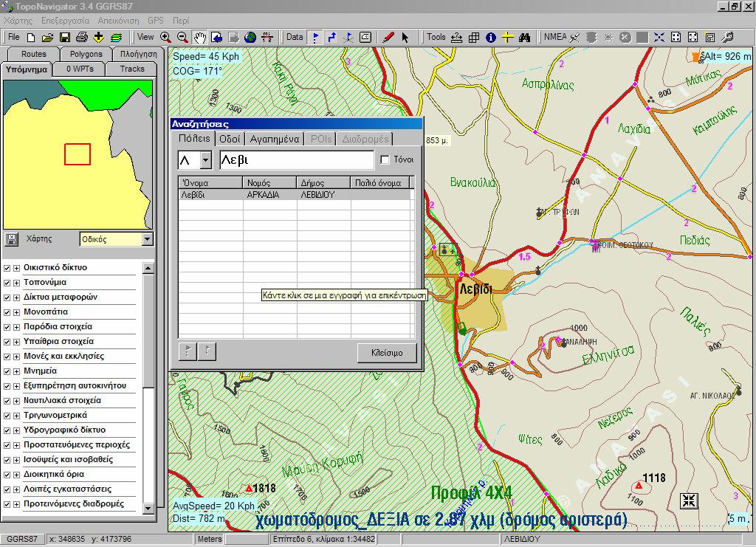Select the zoom in magnifier

(165, 38)
